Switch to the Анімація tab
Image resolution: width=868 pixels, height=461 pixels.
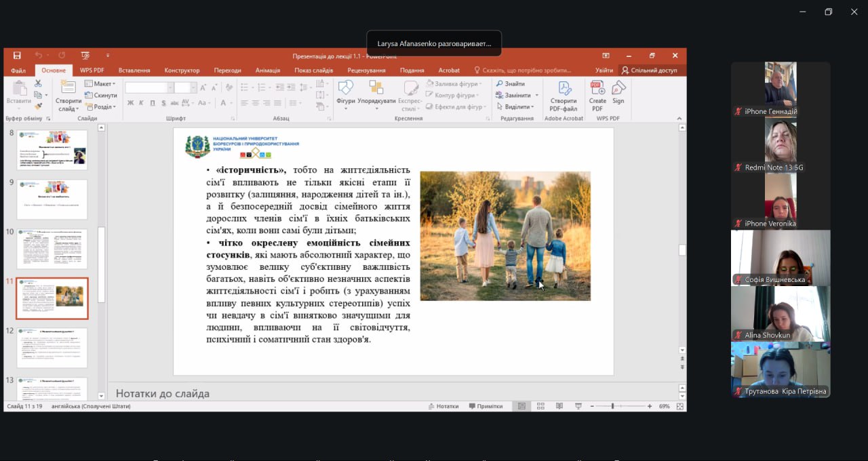(x=268, y=71)
